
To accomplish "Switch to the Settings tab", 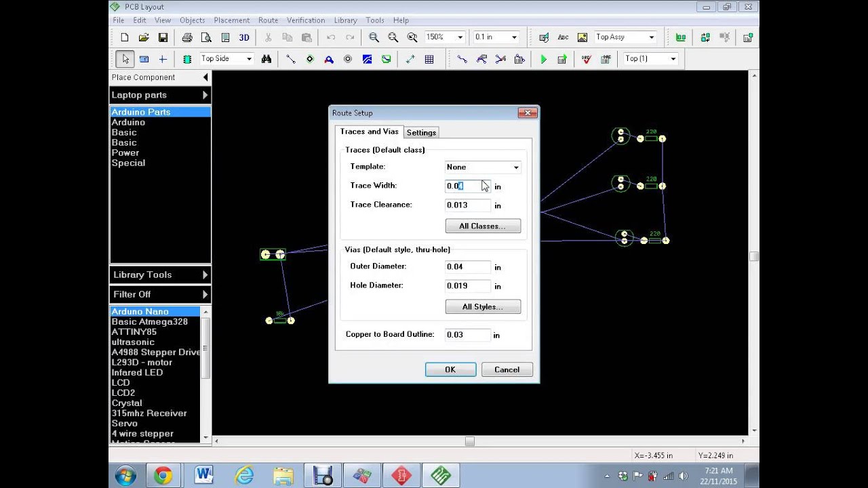I will [421, 133].
